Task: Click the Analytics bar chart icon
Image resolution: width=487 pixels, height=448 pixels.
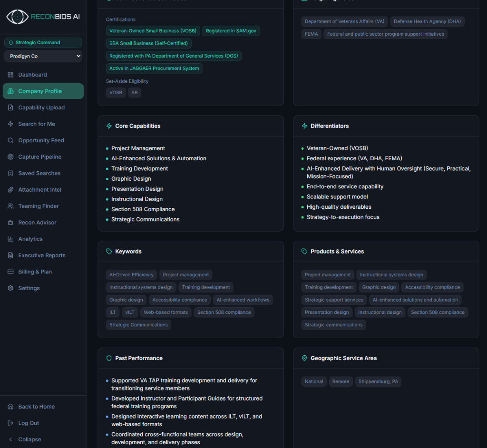Action: click(10, 239)
